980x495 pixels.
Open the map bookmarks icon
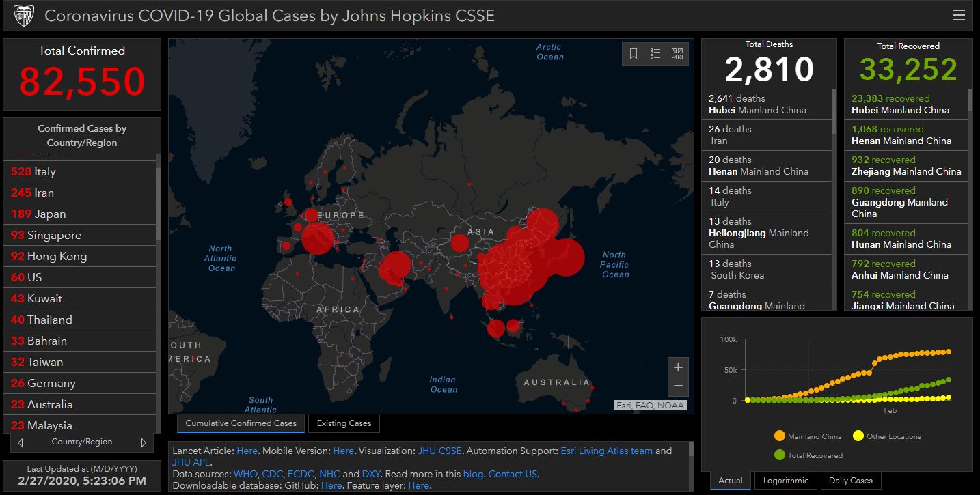634,54
